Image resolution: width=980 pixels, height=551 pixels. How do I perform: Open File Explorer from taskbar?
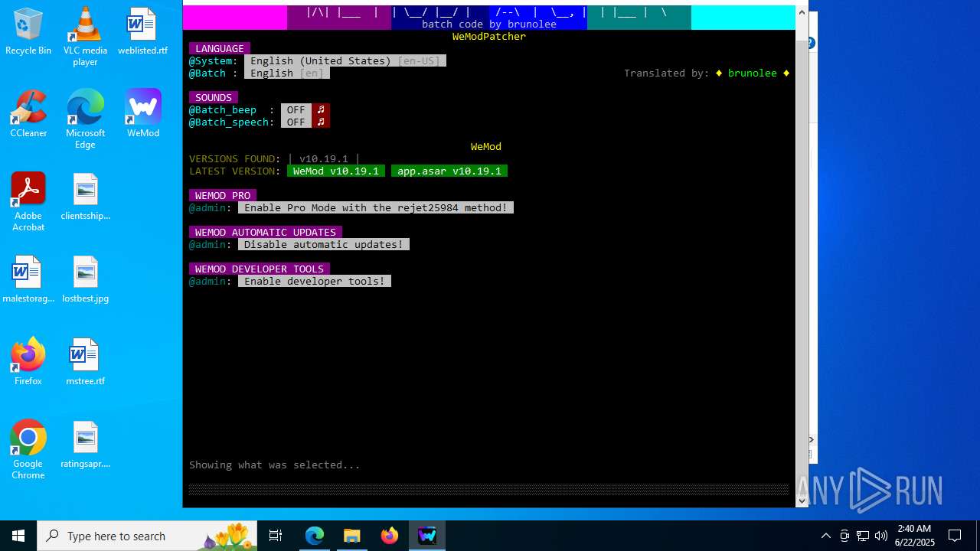coord(352,536)
